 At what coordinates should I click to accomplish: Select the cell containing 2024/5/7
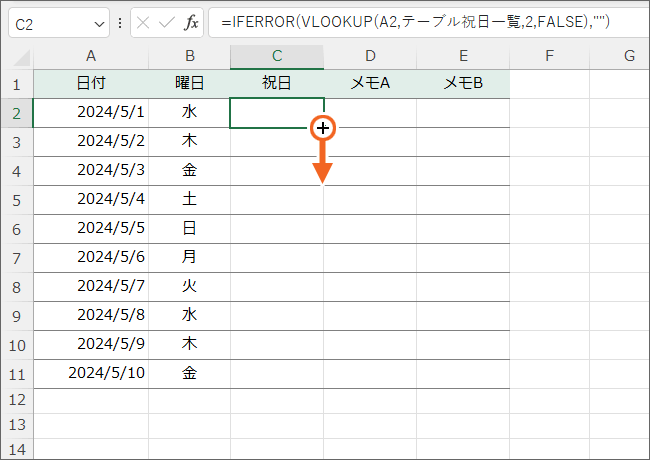coord(91,287)
